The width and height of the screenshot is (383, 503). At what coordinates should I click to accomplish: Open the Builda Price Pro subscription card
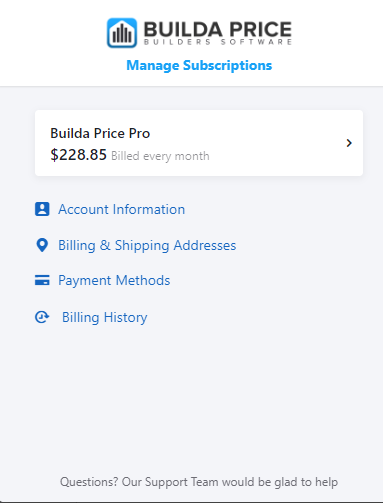(199, 143)
